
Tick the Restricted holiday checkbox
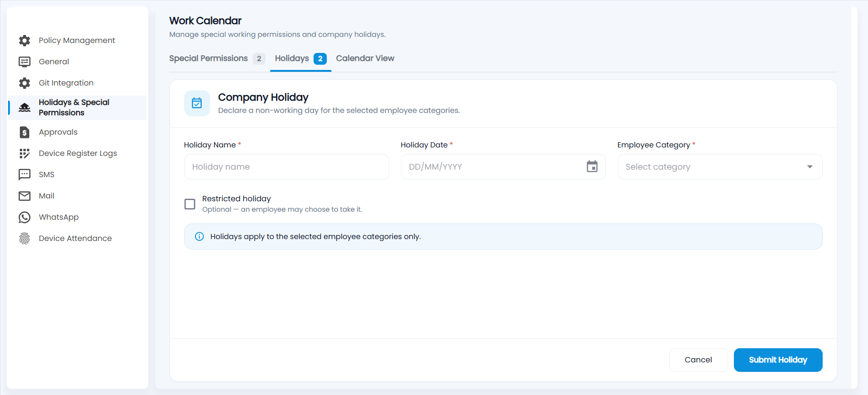(x=190, y=204)
